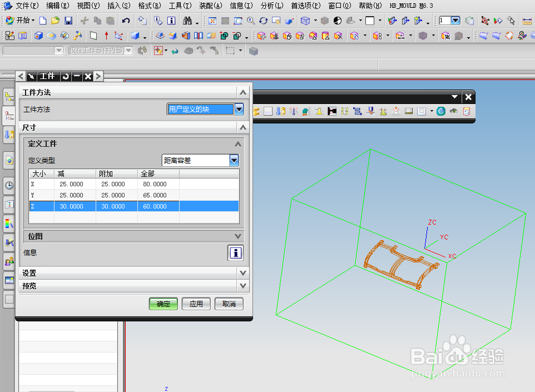The width and height of the screenshot is (535, 392).
Task: Select the wireframe rendering style icon
Action: [x=305, y=21]
